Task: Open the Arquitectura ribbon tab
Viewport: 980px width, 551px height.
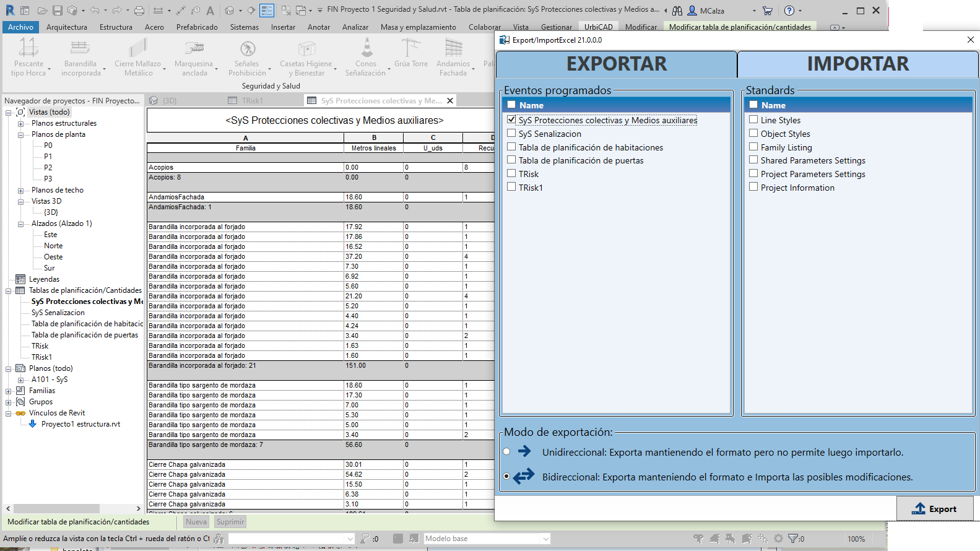Action: (66, 27)
